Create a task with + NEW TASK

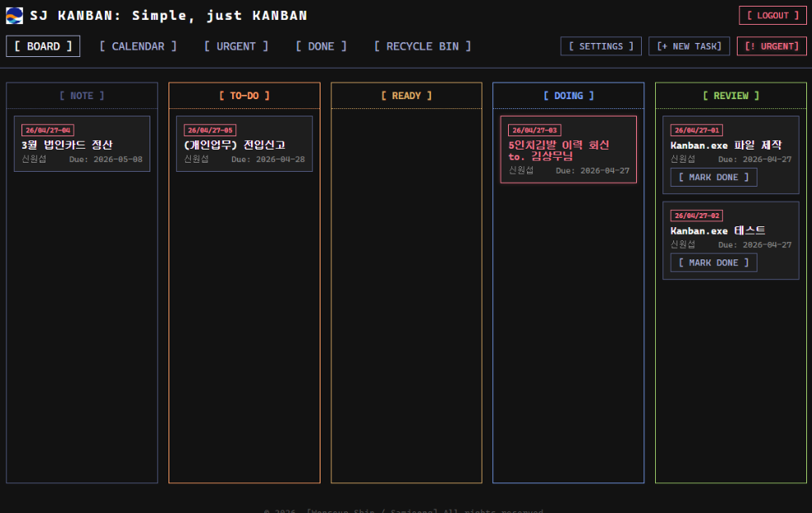689,46
